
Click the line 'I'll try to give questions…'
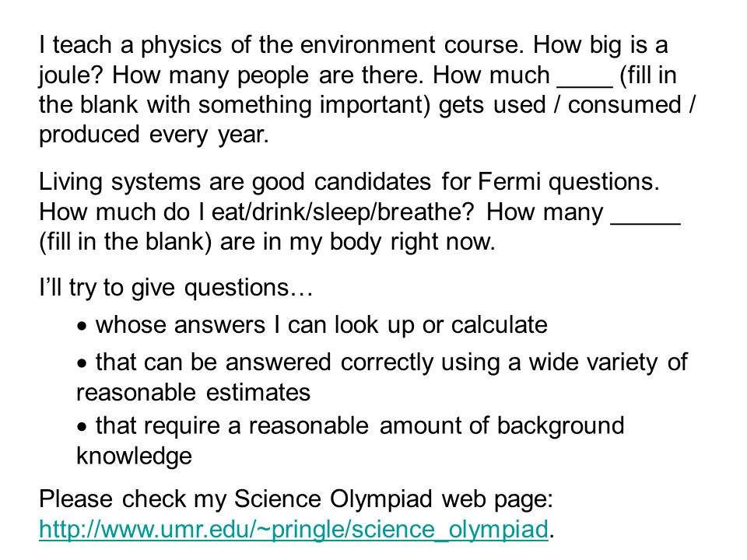point(177,289)
